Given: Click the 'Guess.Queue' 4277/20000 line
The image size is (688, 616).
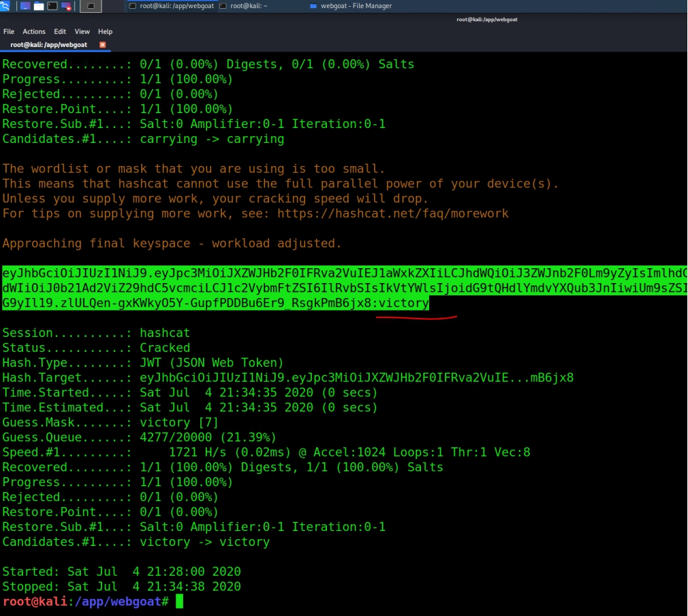Looking at the screenshot, I should tap(139, 437).
